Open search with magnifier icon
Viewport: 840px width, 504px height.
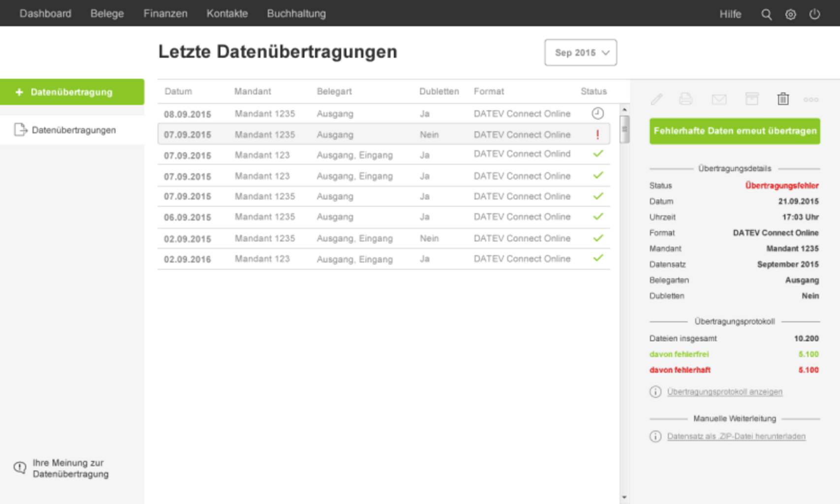pyautogui.click(x=766, y=14)
